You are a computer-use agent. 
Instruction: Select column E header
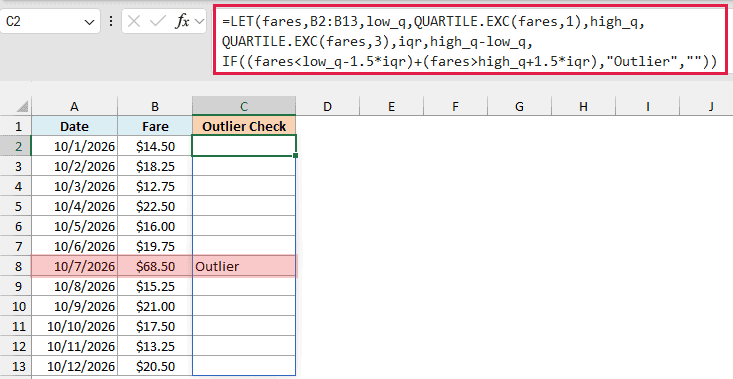tap(391, 107)
